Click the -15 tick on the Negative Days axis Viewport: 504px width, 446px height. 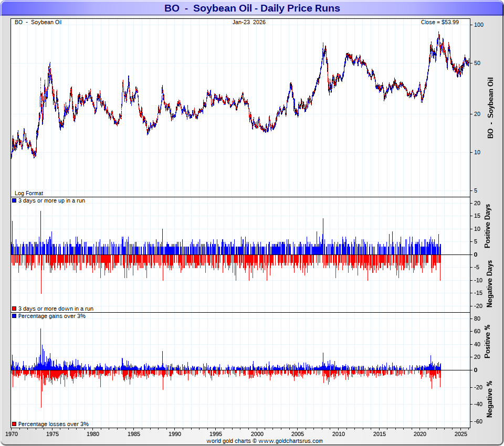pos(478,293)
